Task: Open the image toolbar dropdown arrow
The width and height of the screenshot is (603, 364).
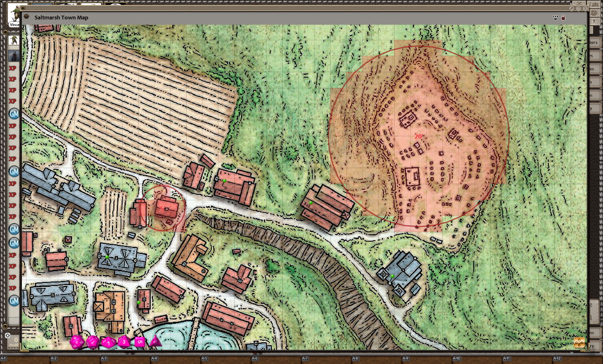Action: point(556,17)
